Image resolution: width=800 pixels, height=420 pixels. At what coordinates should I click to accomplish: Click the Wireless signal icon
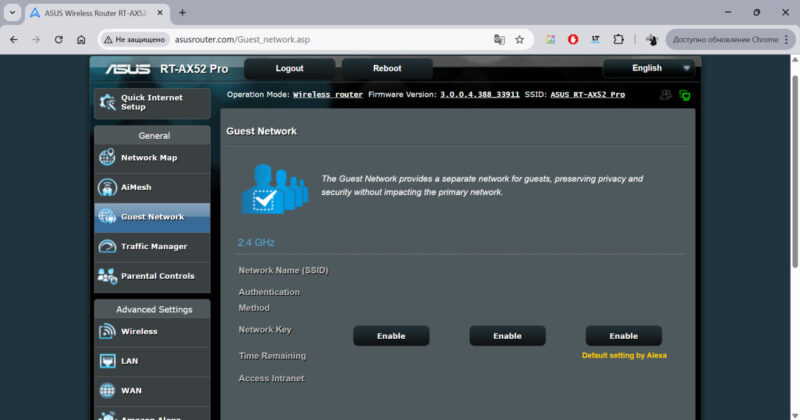tap(107, 331)
